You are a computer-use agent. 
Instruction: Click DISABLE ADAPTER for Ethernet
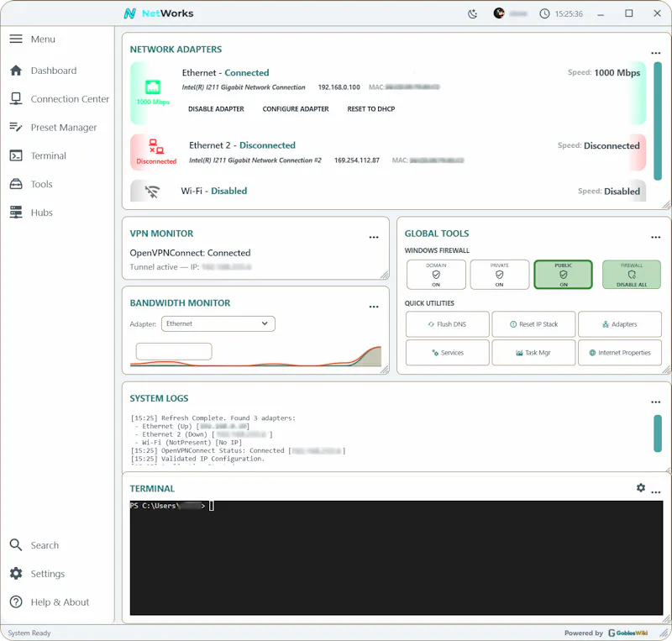pos(216,109)
